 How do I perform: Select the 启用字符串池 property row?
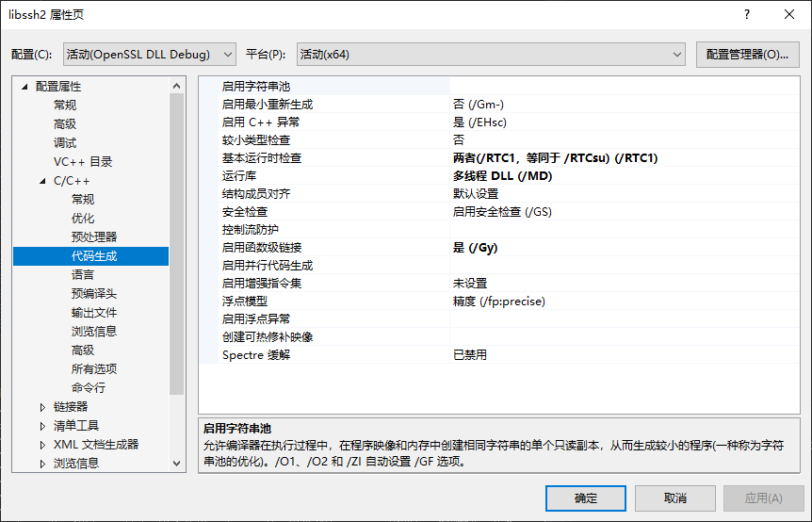498,87
